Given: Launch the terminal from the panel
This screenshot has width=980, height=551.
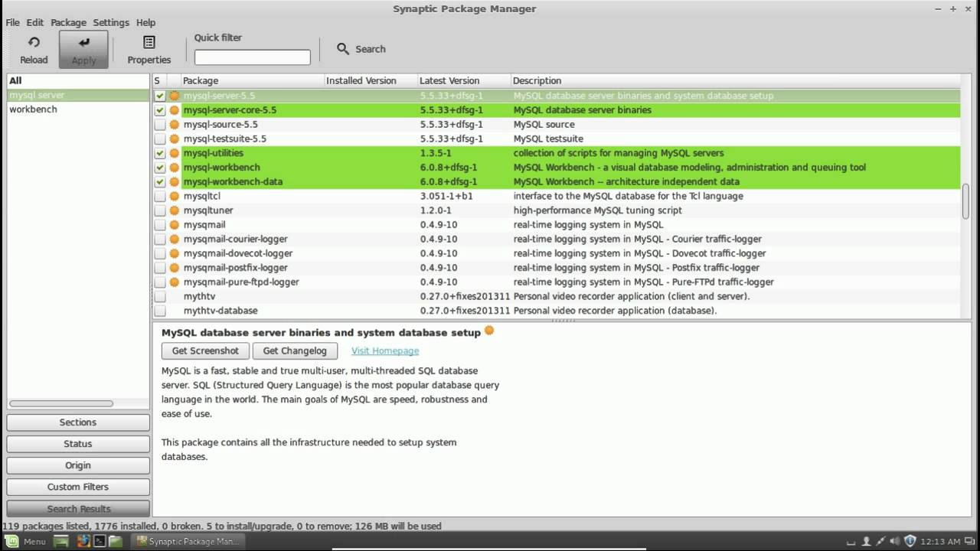Looking at the screenshot, I should [x=99, y=541].
